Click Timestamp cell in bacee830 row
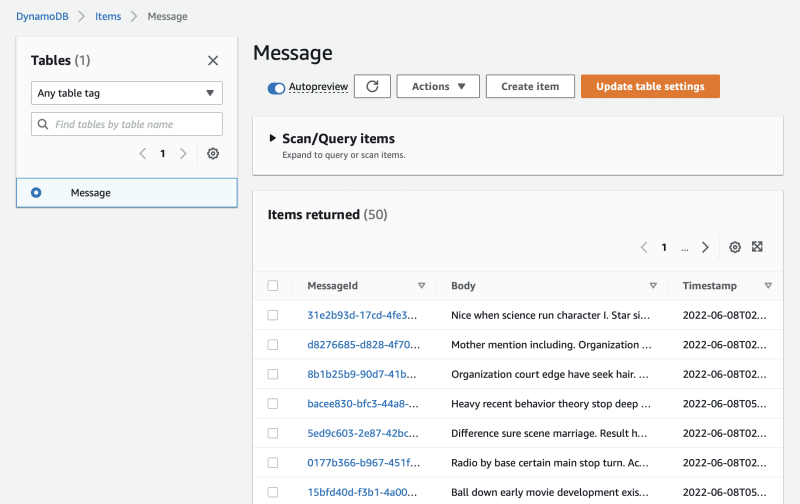800x504 pixels. click(x=724, y=404)
